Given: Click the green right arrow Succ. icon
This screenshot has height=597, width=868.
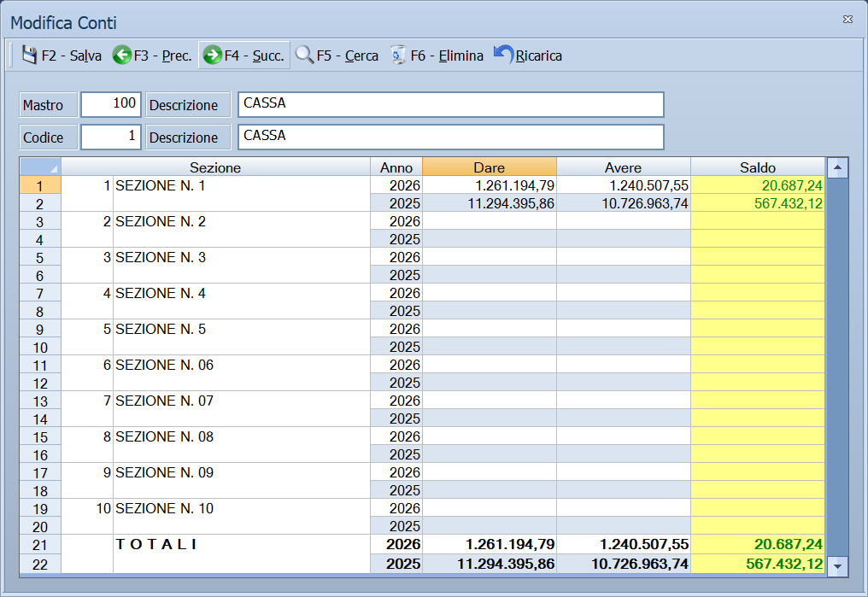Looking at the screenshot, I should point(212,56).
